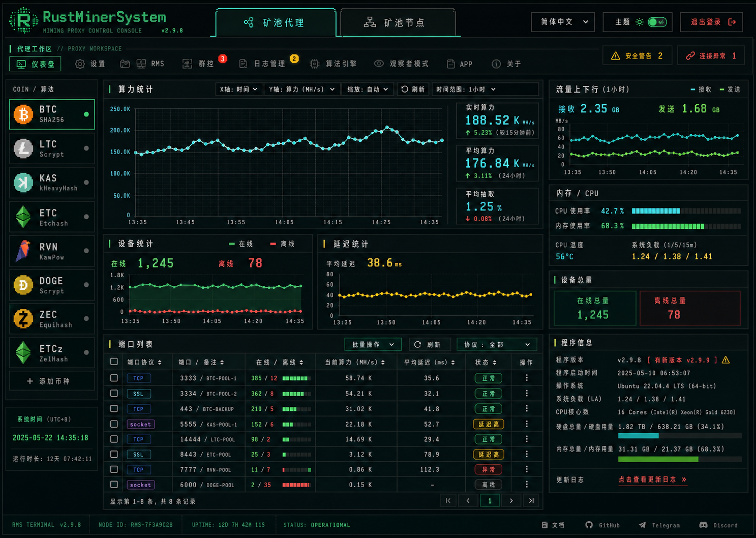Click the 在线总量 1,245 card

pyautogui.click(x=594, y=308)
